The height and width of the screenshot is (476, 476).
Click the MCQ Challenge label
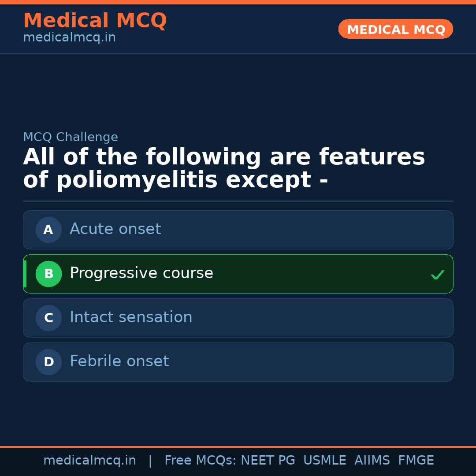point(71,137)
